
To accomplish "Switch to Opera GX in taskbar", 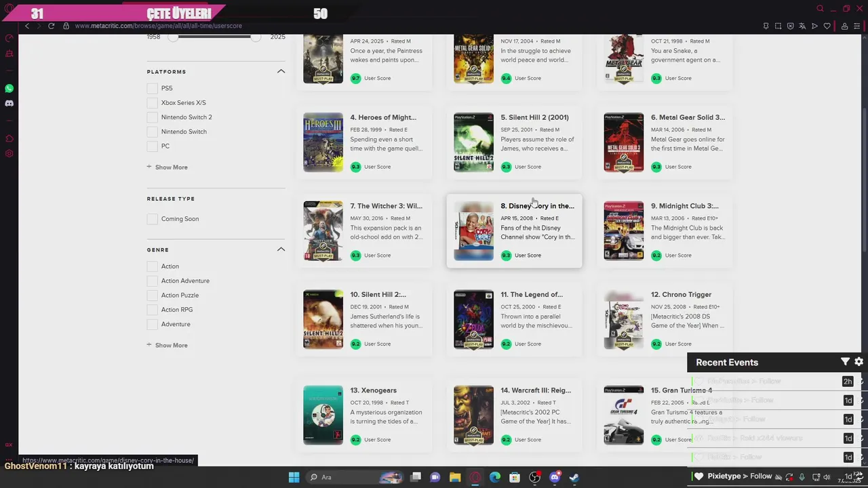I will tap(475, 477).
